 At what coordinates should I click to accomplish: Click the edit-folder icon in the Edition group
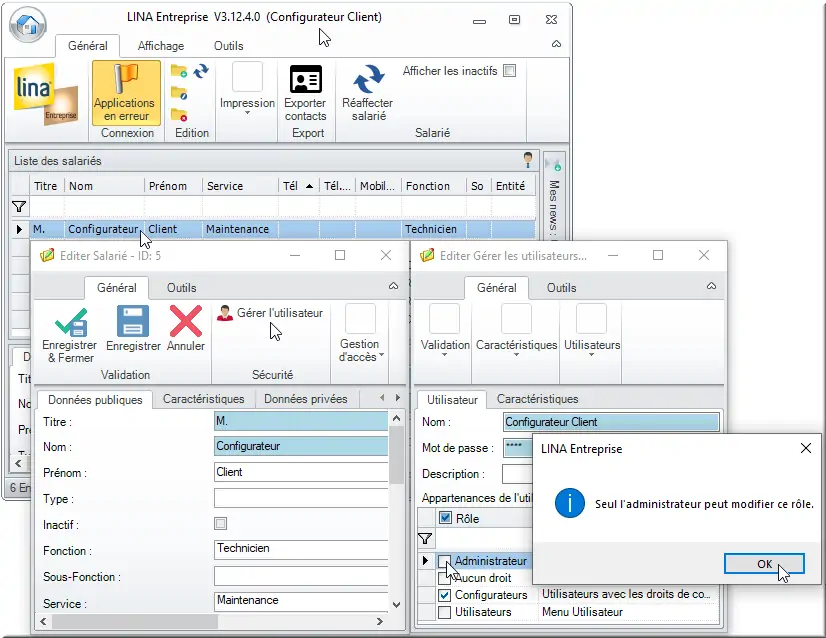(x=179, y=94)
